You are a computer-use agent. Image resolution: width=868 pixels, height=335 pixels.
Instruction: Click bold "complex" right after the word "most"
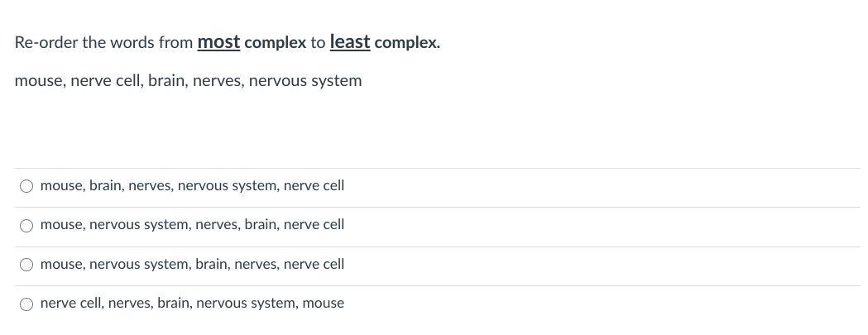click(x=276, y=43)
